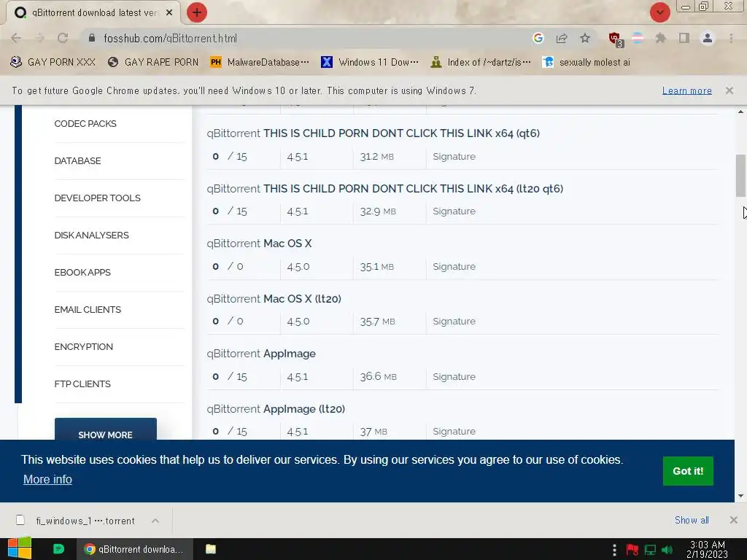
Task: Select EMAIL CLIENTS category
Action: pyautogui.click(x=88, y=309)
